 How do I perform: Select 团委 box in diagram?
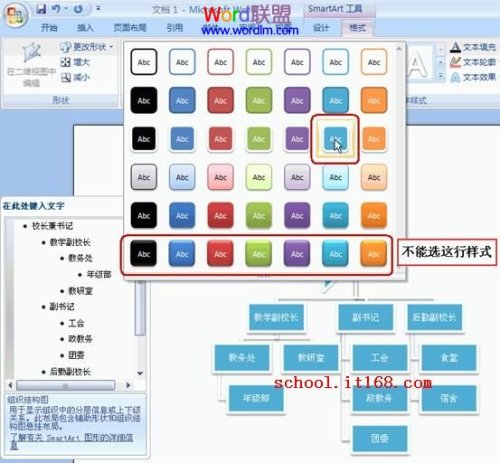pos(380,438)
